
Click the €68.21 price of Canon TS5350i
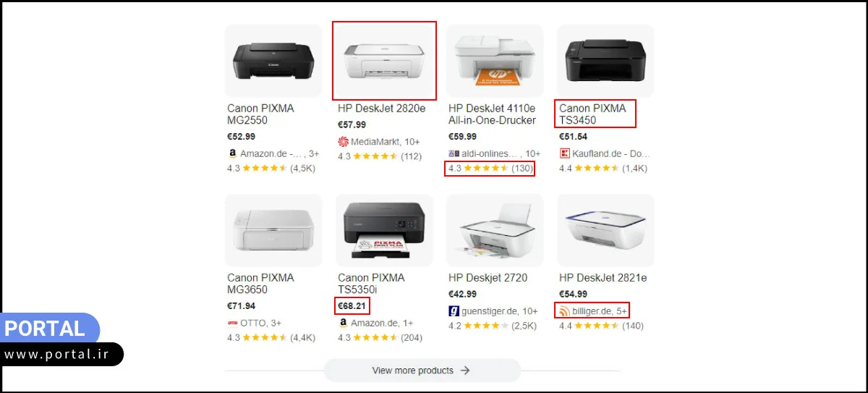352,306
